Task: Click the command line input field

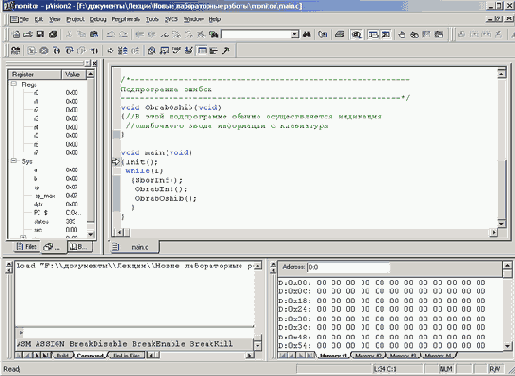Action: [x=137, y=333]
